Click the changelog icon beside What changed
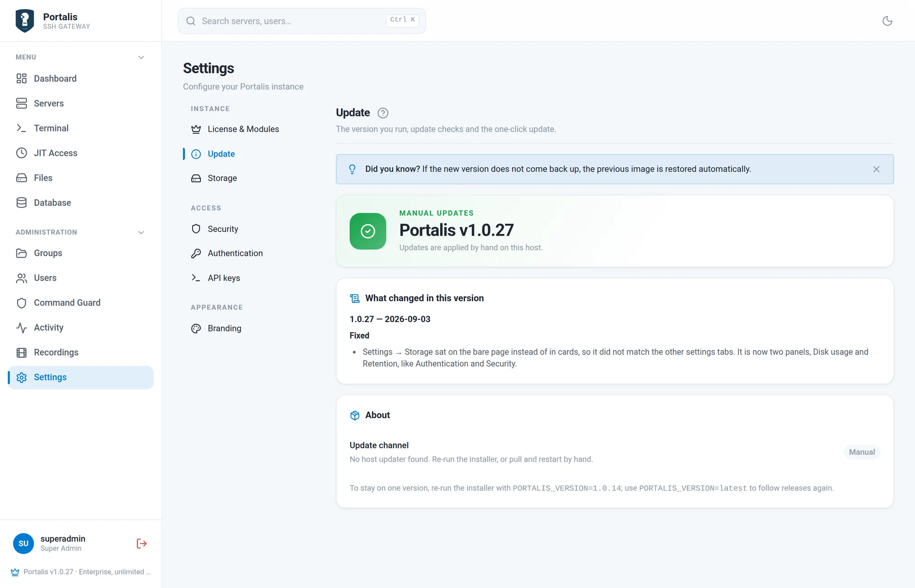 tap(355, 298)
